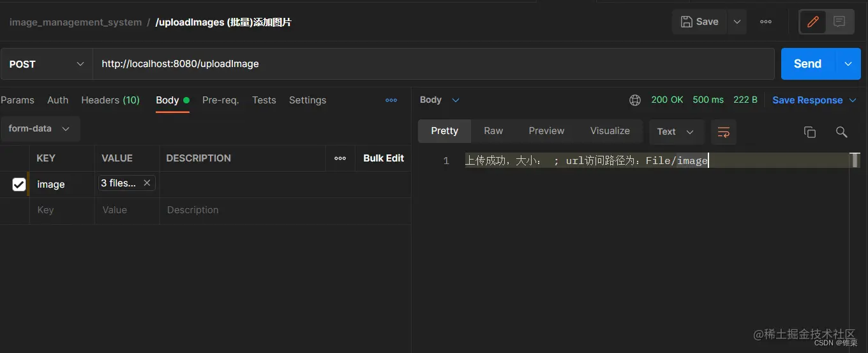Open the Save options dropdown arrow
This screenshot has width=868, height=353.
tap(737, 22)
